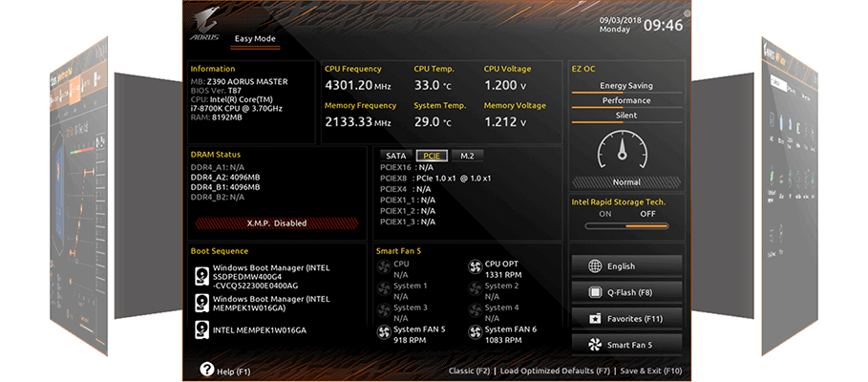Click the 2133.33 MHz memory frequency value
The height and width of the screenshot is (382, 868).
click(360, 122)
